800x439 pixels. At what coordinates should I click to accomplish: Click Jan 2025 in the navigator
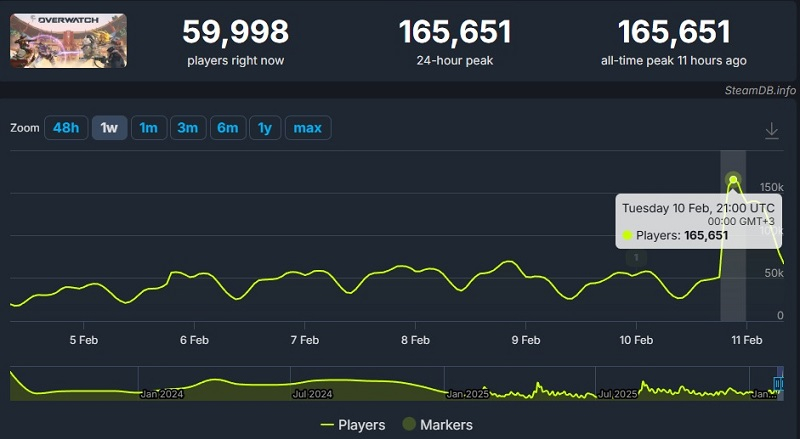click(x=467, y=394)
